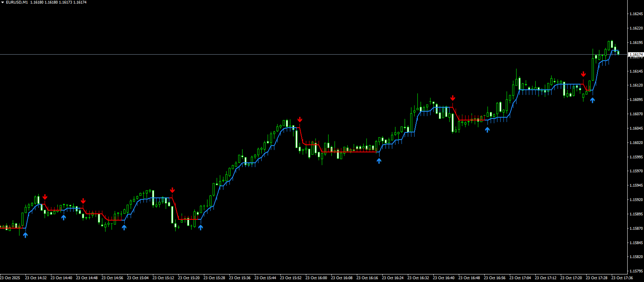Click the 23 Oct 16:24 time label
Viewport: 644px width, 282px height.
(393, 278)
